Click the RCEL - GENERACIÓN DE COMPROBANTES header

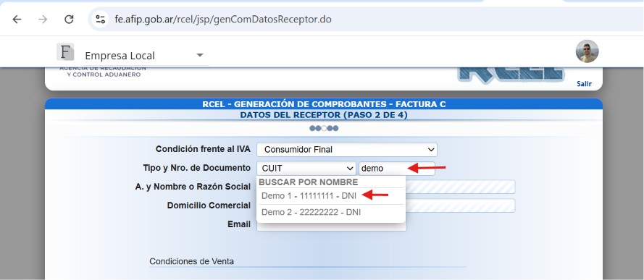tap(324, 104)
